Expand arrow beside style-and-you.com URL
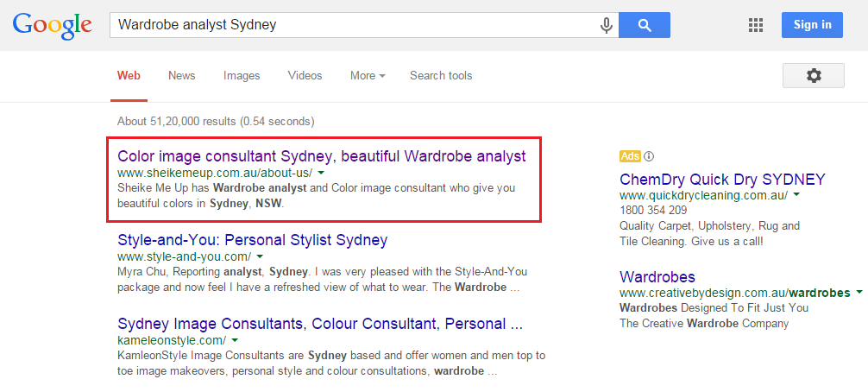 click(260, 256)
